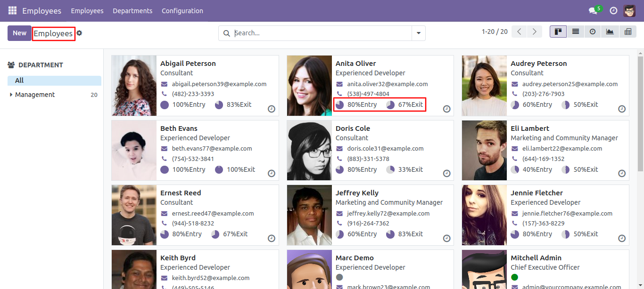Open Jennie Fletcher employee name

point(537,193)
